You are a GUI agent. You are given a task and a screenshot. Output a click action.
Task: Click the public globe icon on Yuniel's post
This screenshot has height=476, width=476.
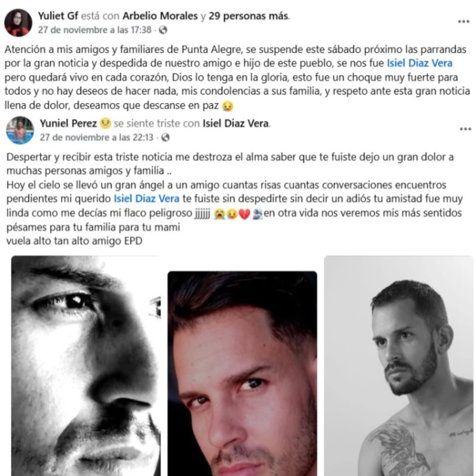click(x=165, y=138)
